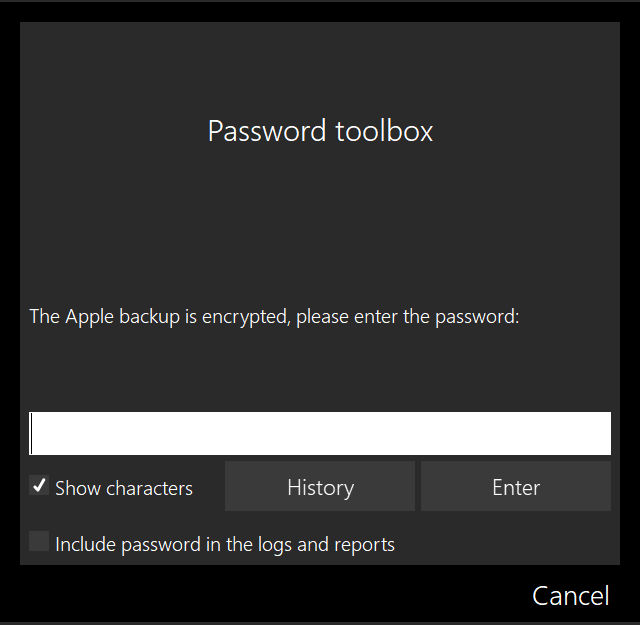Click the password input field
The image size is (640, 625).
[x=320, y=433]
